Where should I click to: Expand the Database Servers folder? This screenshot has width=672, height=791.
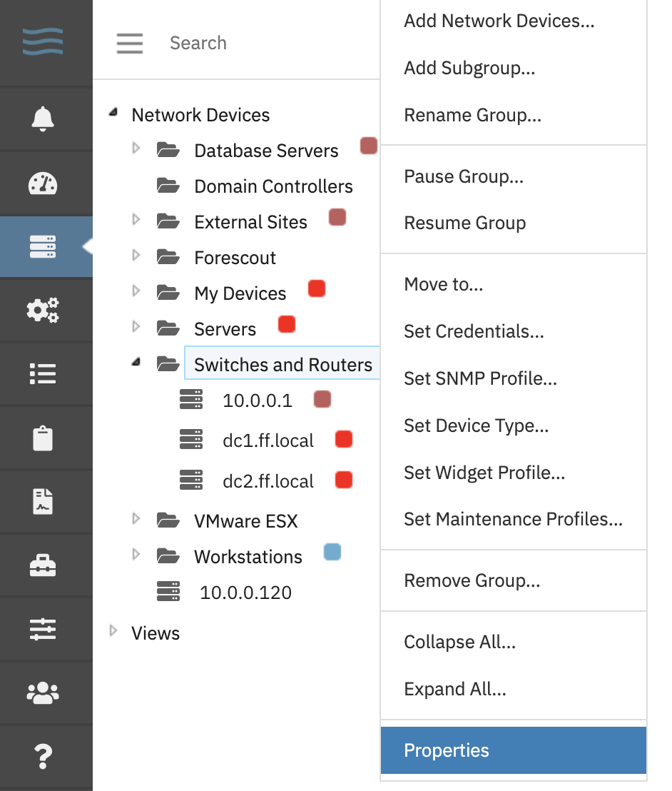136,148
